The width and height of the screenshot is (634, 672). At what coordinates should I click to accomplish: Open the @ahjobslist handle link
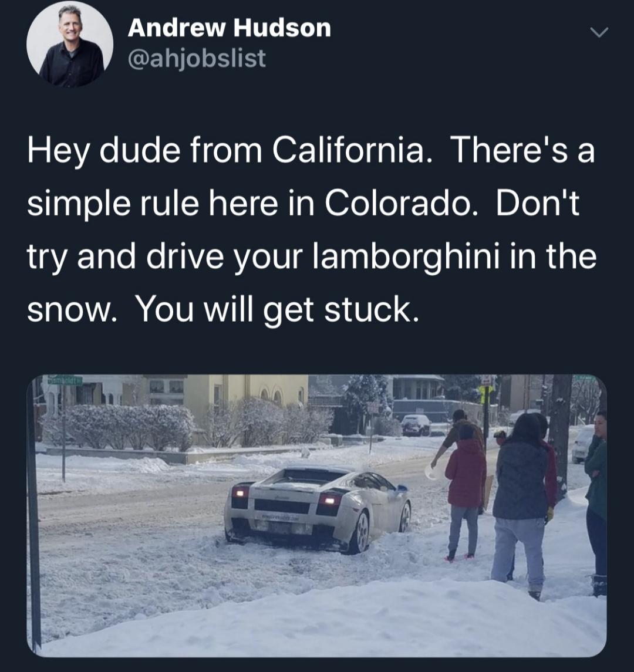pos(197,58)
